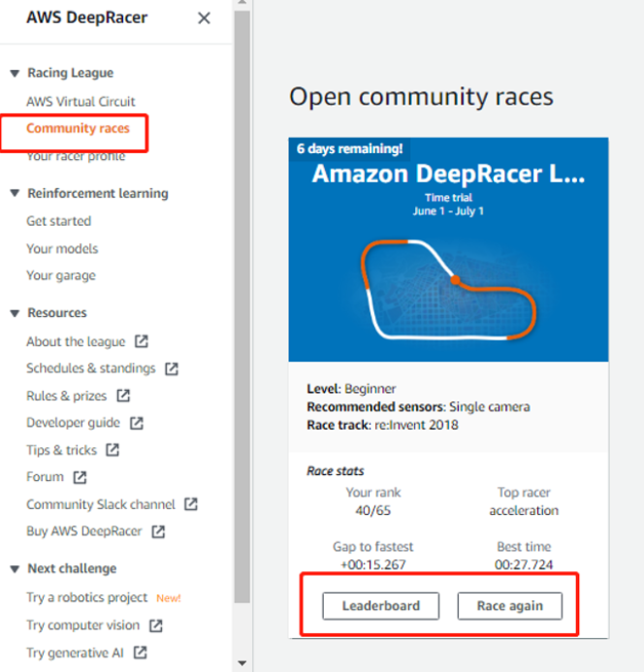The image size is (644, 672).
Task: Collapse the Racing League section
Action: tap(15, 74)
